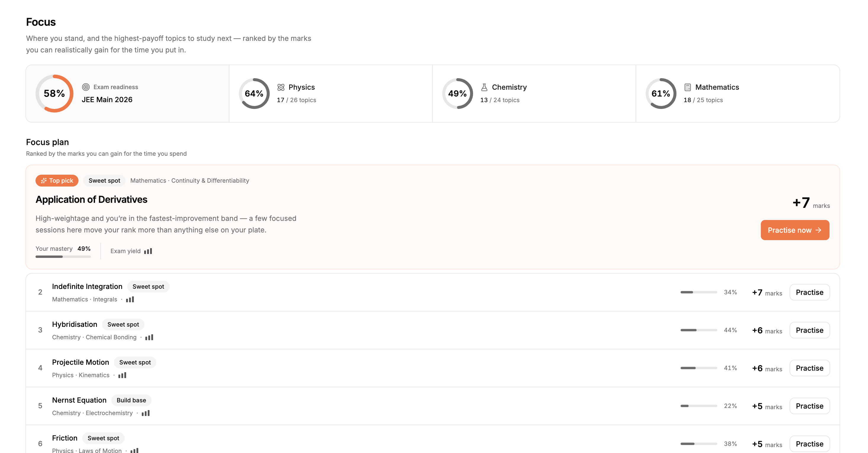
Task: Click the yield bars icon in Indefinite Integration row
Action: tap(130, 299)
